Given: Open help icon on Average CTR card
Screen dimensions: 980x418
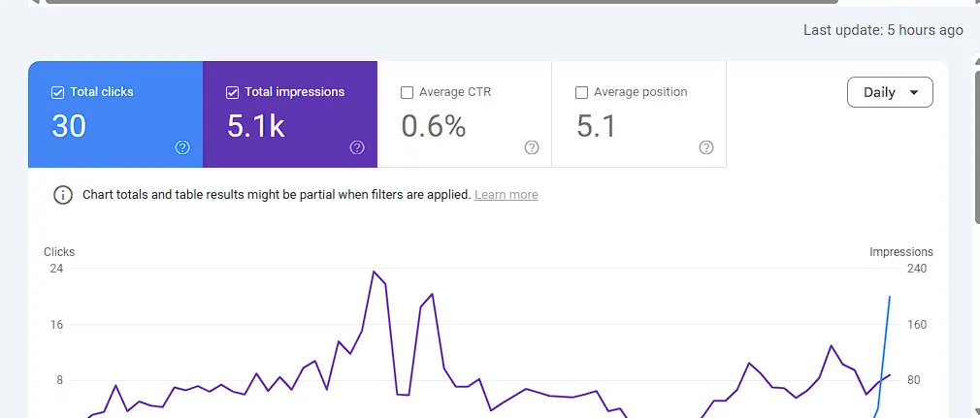Looking at the screenshot, I should [532, 147].
